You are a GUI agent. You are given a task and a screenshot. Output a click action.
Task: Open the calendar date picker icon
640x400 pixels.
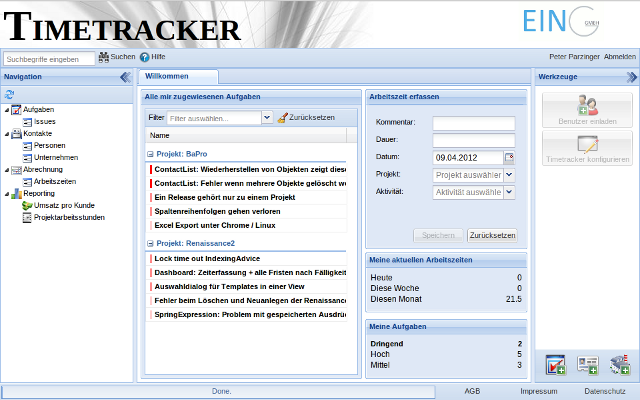[509, 157]
